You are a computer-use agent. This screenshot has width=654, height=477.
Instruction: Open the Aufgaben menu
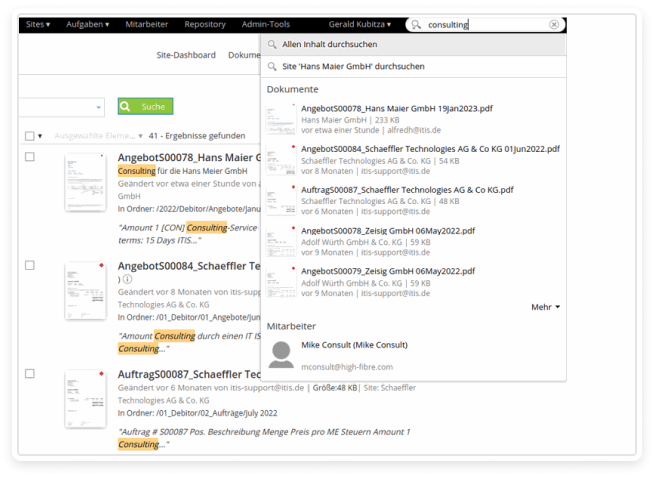pyautogui.click(x=88, y=23)
